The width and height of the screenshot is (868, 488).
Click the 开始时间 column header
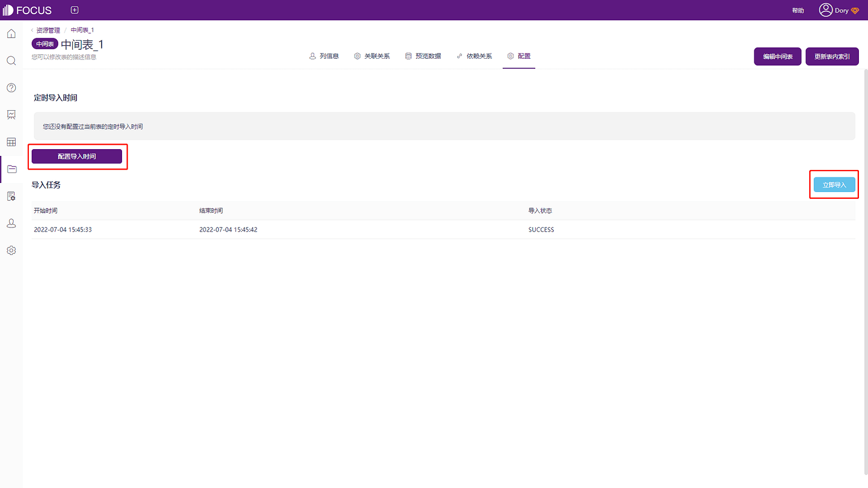45,211
